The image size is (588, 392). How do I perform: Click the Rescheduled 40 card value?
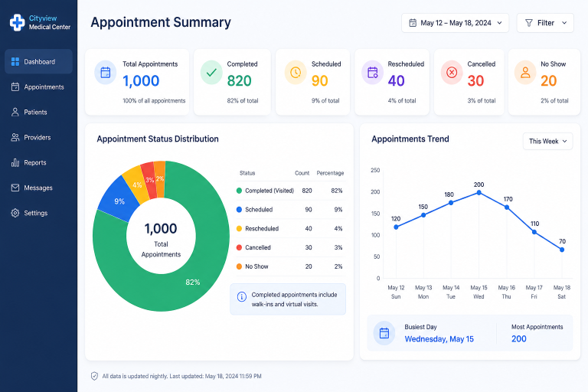(x=396, y=81)
